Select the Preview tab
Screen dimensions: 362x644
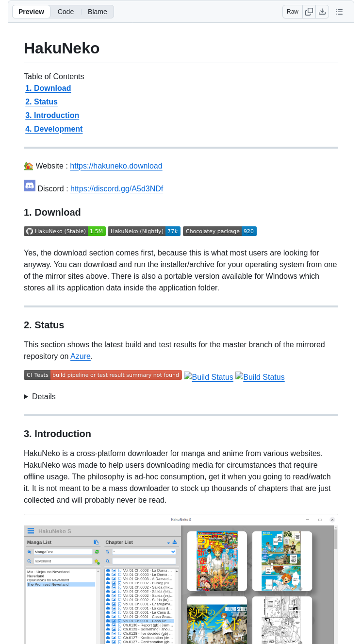tap(31, 12)
